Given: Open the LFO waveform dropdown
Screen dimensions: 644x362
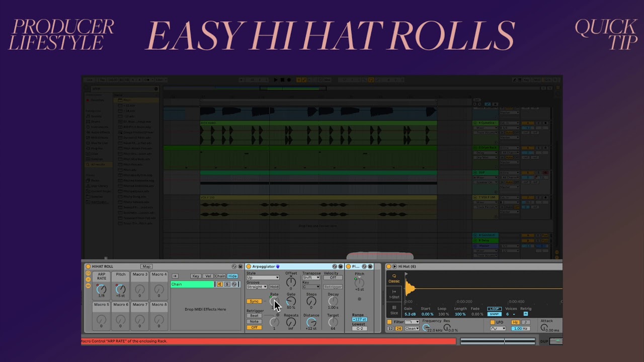Looking at the screenshot, I should tap(498, 328).
